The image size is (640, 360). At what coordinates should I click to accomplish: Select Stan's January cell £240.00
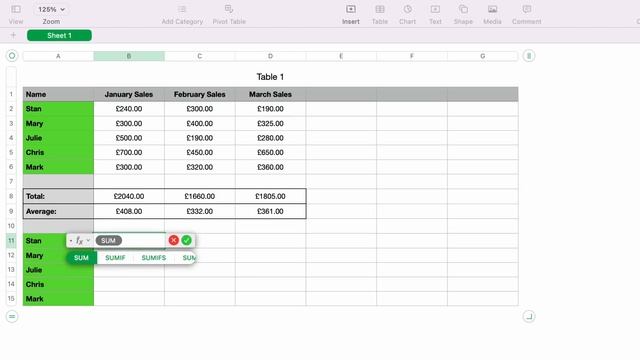coord(129,109)
